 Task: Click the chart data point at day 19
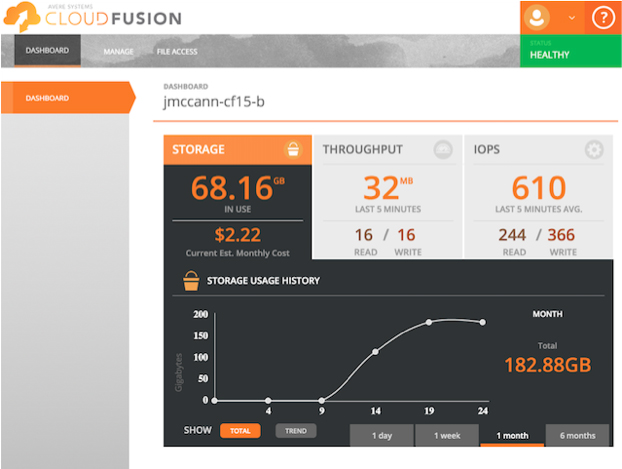coord(429,322)
